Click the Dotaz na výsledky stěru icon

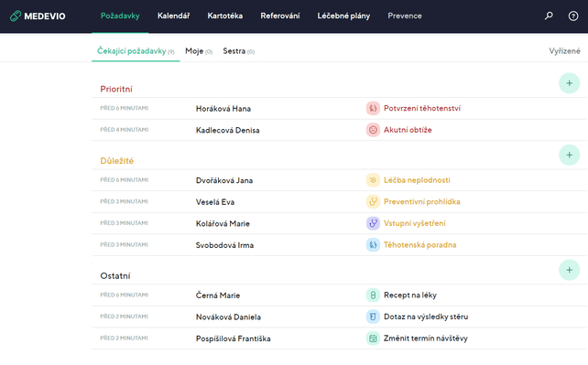pyautogui.click(x=373, y=317)
